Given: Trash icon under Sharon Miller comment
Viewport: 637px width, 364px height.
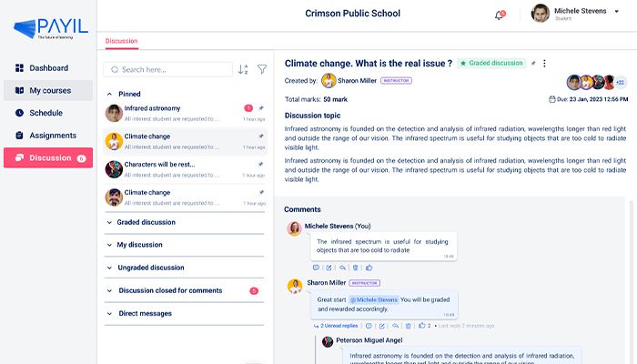Looking at the screenshot, I should pos(409,326).
